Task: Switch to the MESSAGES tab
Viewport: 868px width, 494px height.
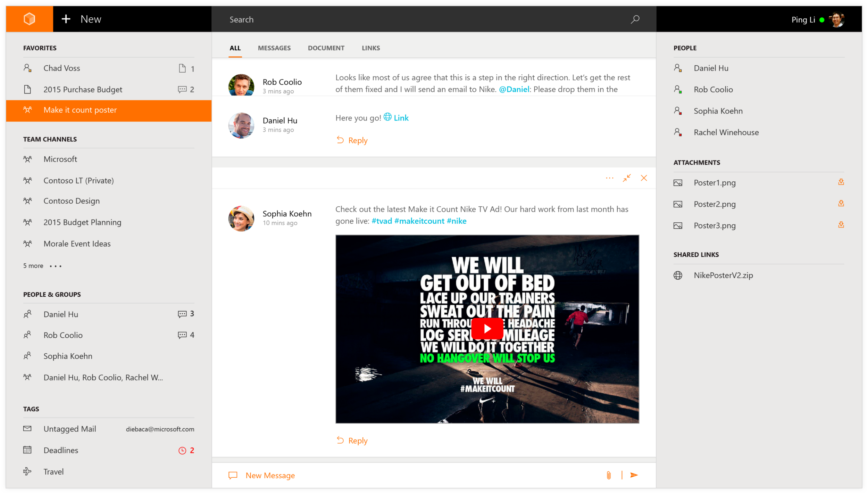Action: [274, 48]
